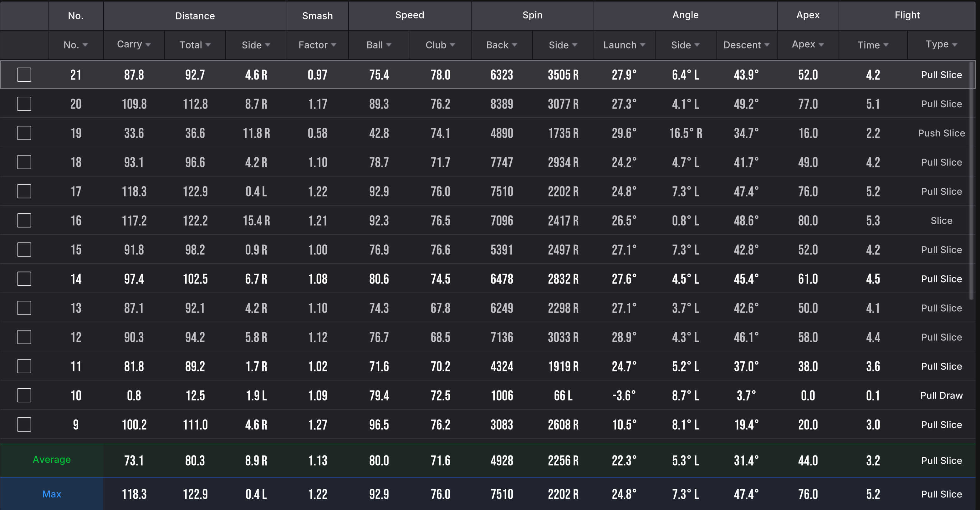Screen dimensions: 980x510
Task: Click the Average summary row label
Action: (52, 460)
